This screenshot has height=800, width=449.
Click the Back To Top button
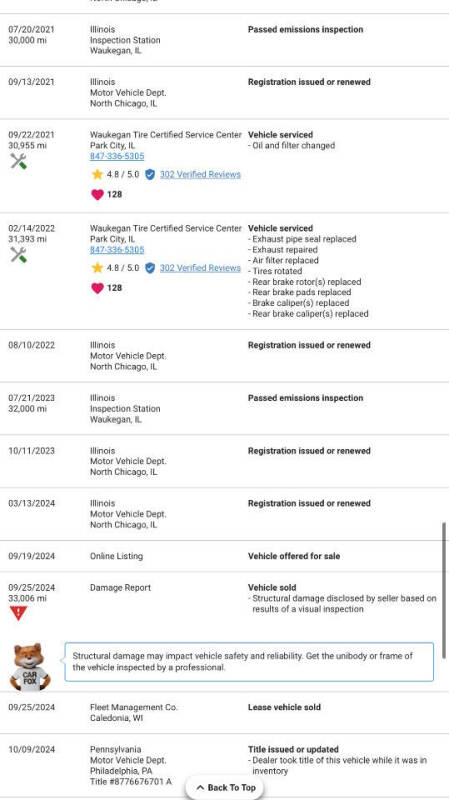click(224, 787)
